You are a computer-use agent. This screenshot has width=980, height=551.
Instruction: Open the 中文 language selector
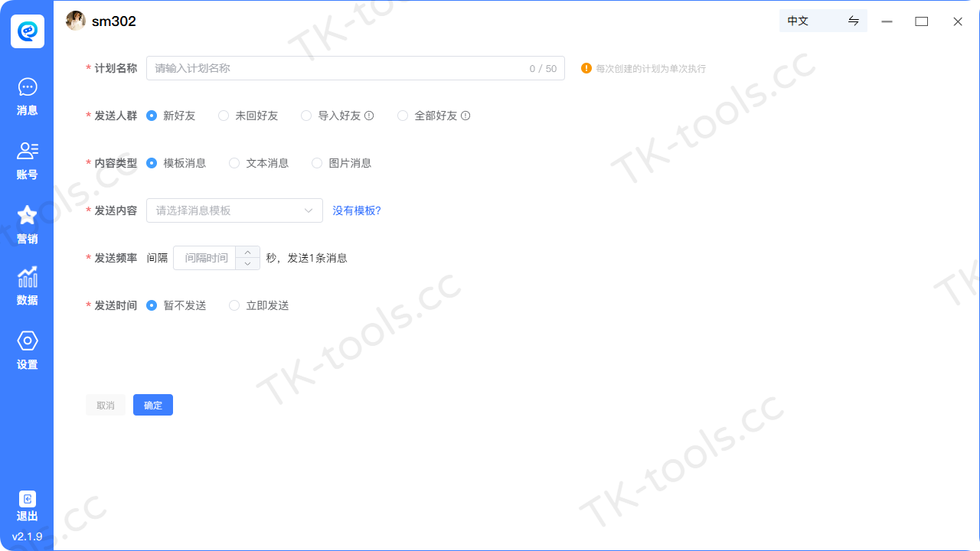(x=823, y=21)
